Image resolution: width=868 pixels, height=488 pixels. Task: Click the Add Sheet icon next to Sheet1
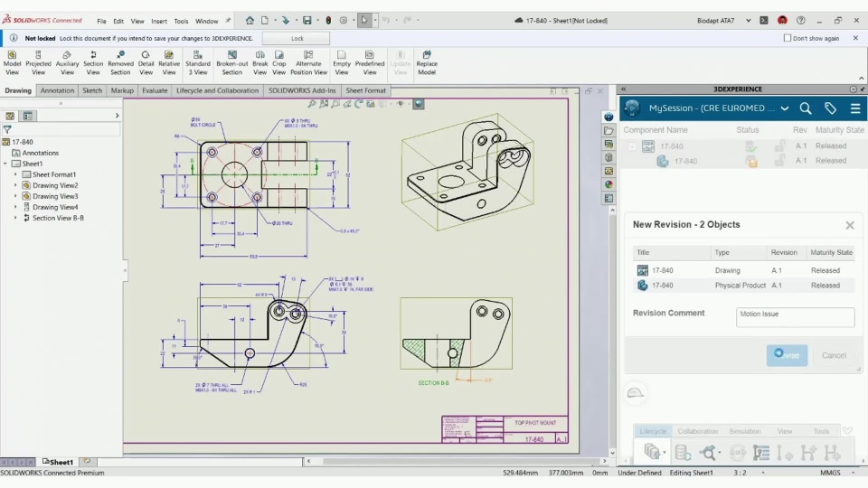(x=87, y=461)
